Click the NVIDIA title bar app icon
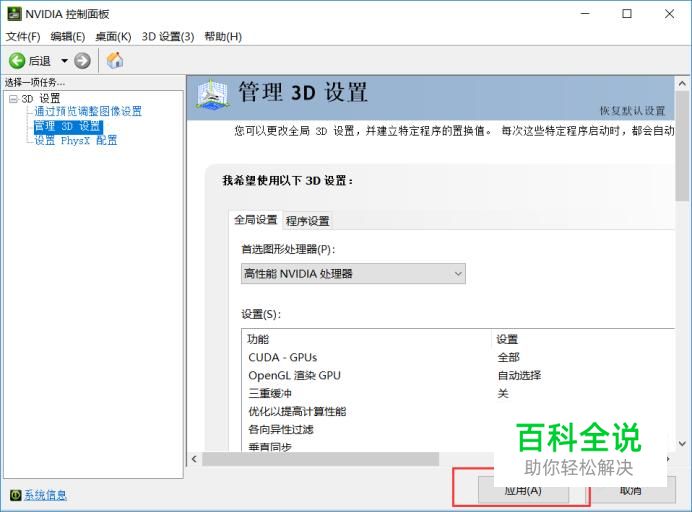 tap(14, 14)
